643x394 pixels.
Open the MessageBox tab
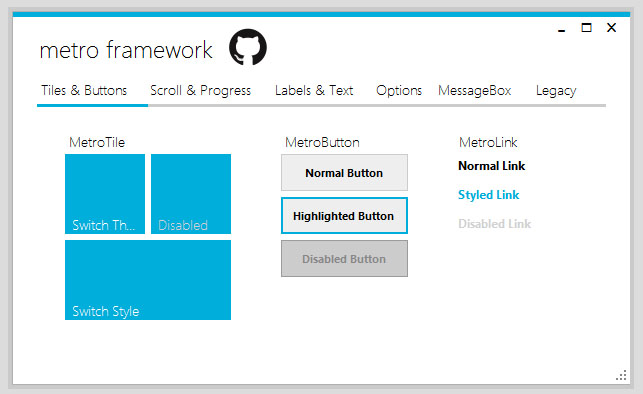click(x=474, y=90)
